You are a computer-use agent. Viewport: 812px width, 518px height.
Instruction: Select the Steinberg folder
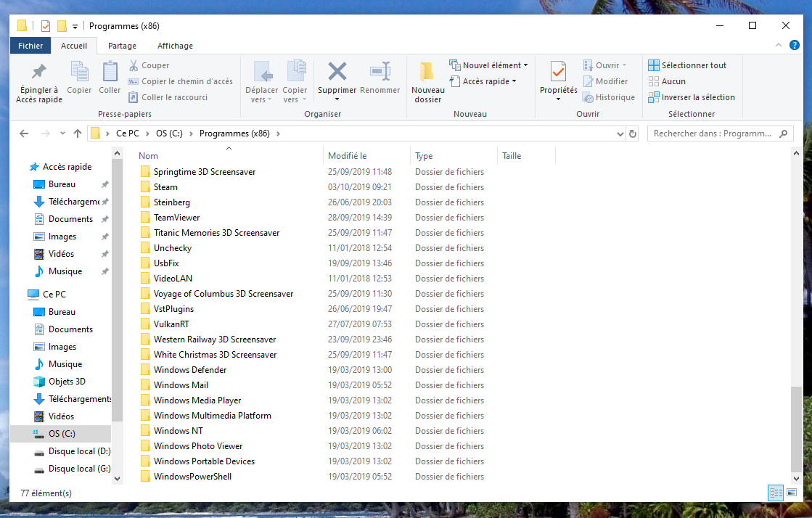[171, 202]
